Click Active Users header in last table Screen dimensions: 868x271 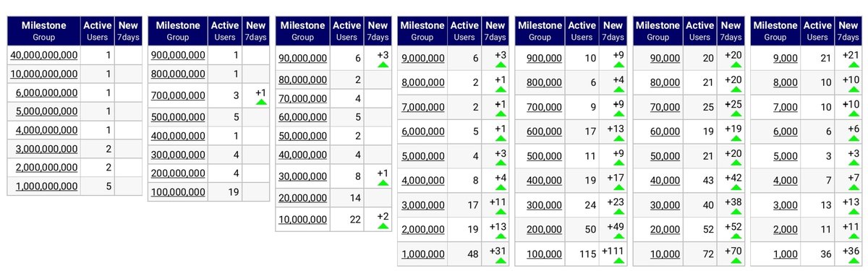(x=818, y=30)
